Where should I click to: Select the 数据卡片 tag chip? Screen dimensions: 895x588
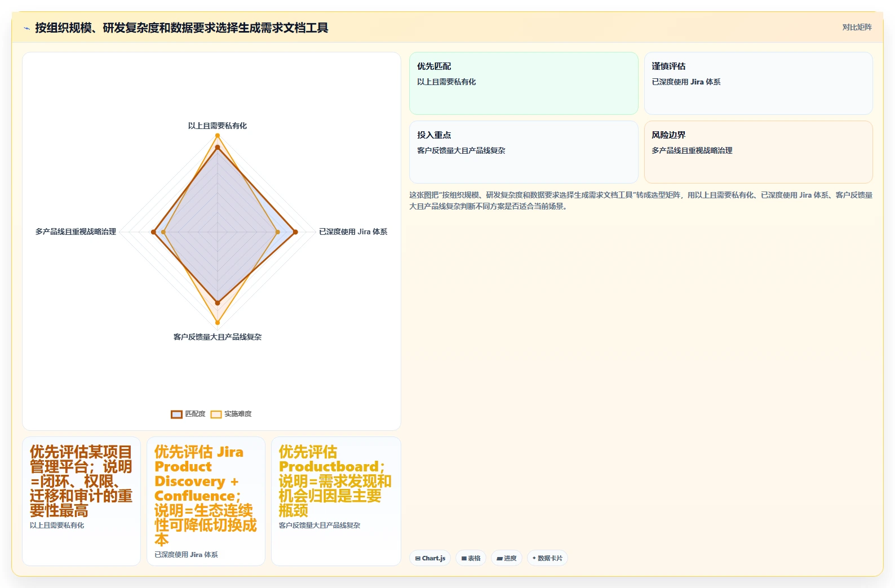pyautogui.click(x=547, y=558)
